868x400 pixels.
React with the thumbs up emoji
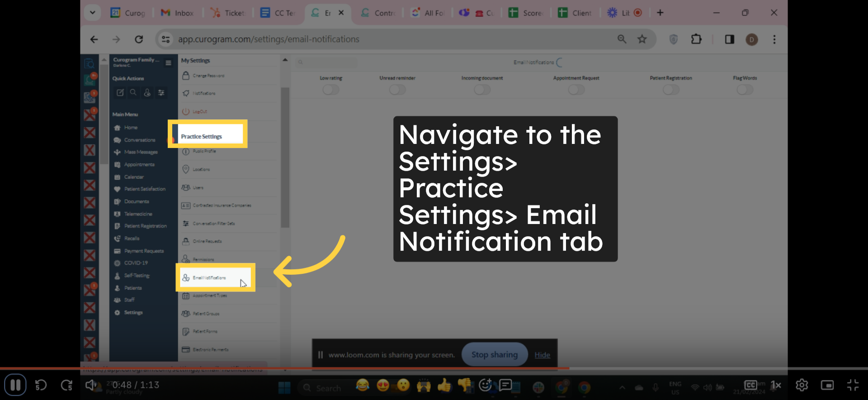click(444, 385)
